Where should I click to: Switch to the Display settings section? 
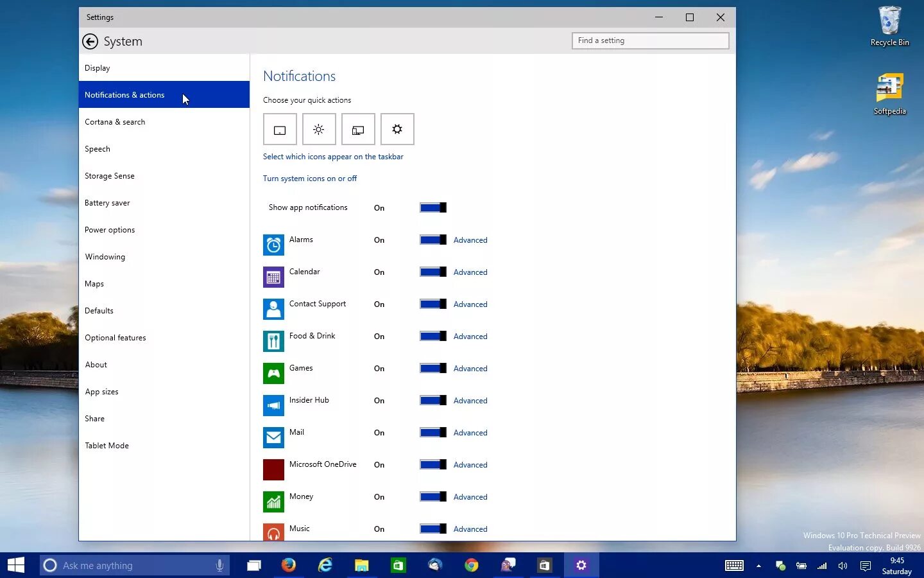97,67
